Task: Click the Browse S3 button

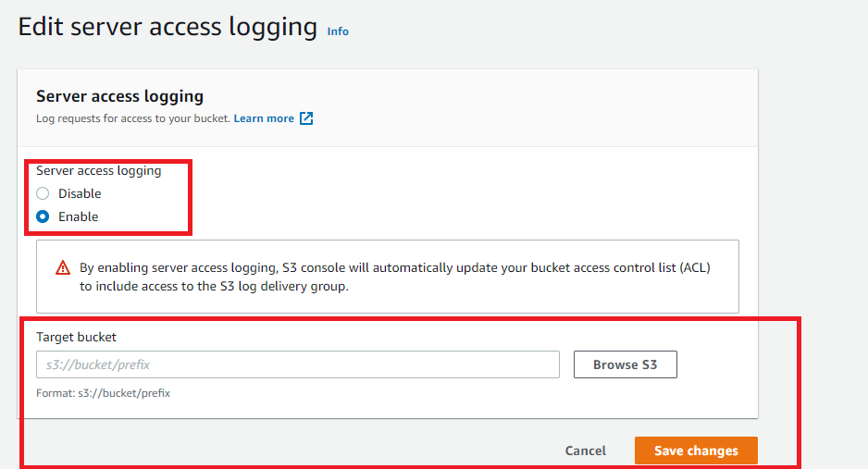Action: pyautogui.click(x=625, y=364)
